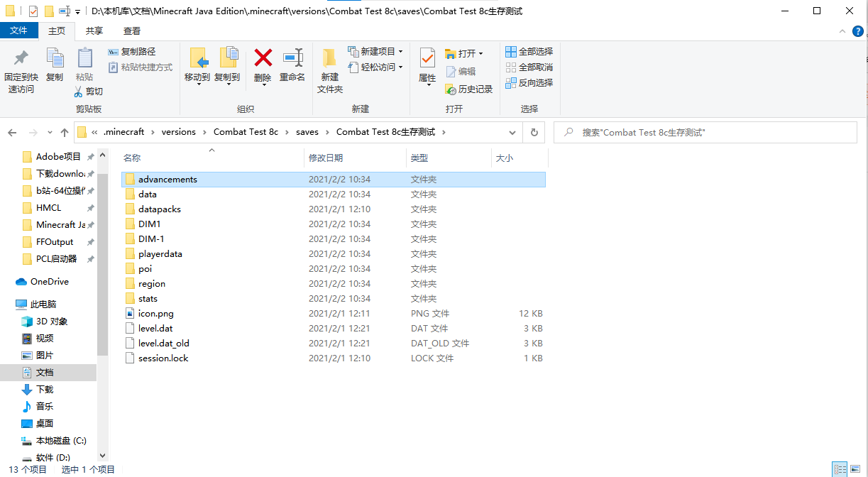Open the Customize Quick Access Toolbar dropdown
The height and width of the screenshot is (477, 868).
77,12
